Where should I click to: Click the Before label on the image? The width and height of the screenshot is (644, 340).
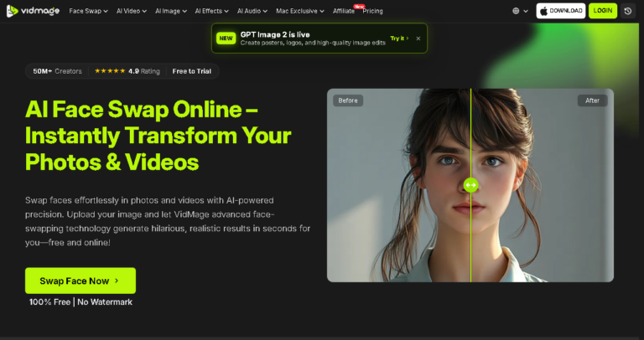pos(348,100)
